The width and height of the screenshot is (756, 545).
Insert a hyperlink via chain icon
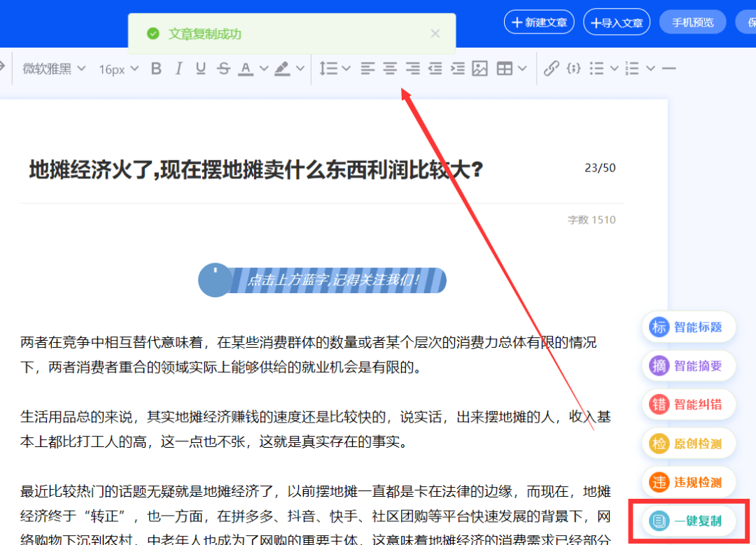551,69
